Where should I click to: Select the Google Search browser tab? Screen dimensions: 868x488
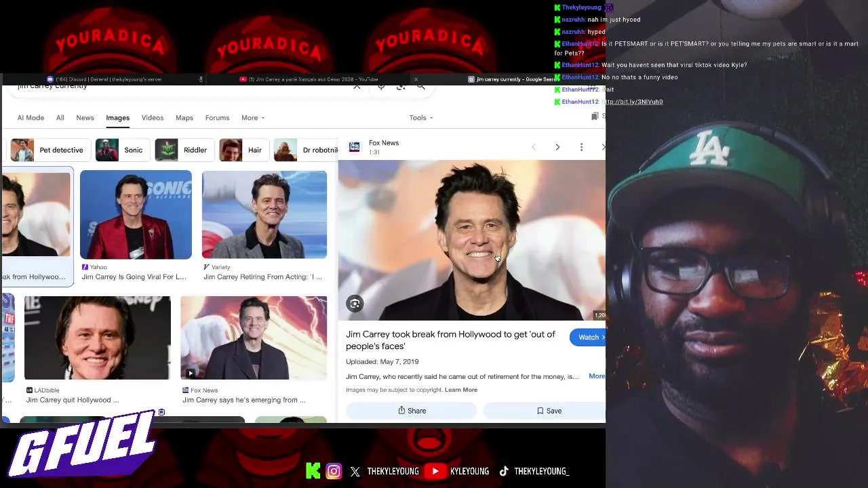[512, 79]
